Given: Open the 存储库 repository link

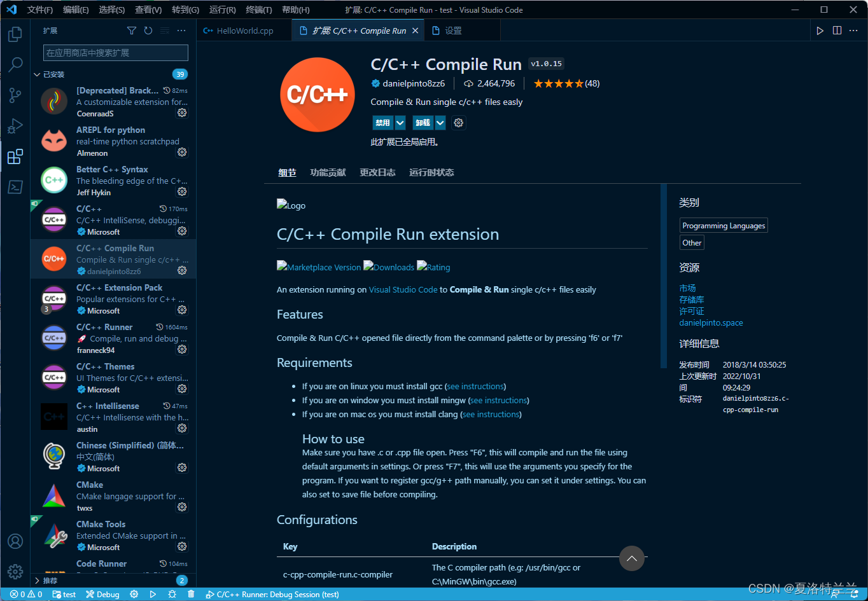Looking at the screenshot, I should (692, 300).
